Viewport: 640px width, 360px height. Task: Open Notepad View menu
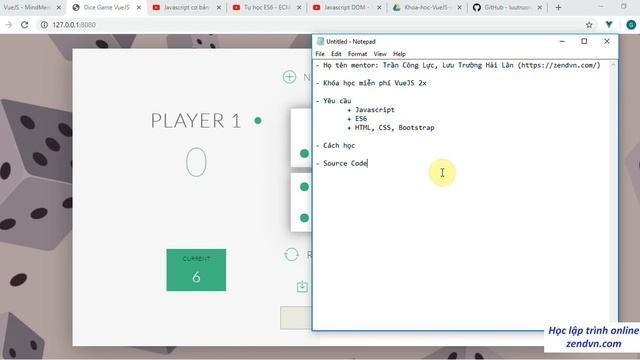[380, 54]
